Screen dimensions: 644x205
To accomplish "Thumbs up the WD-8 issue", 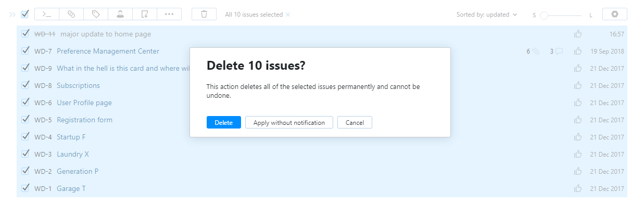I will coord(578,86).
